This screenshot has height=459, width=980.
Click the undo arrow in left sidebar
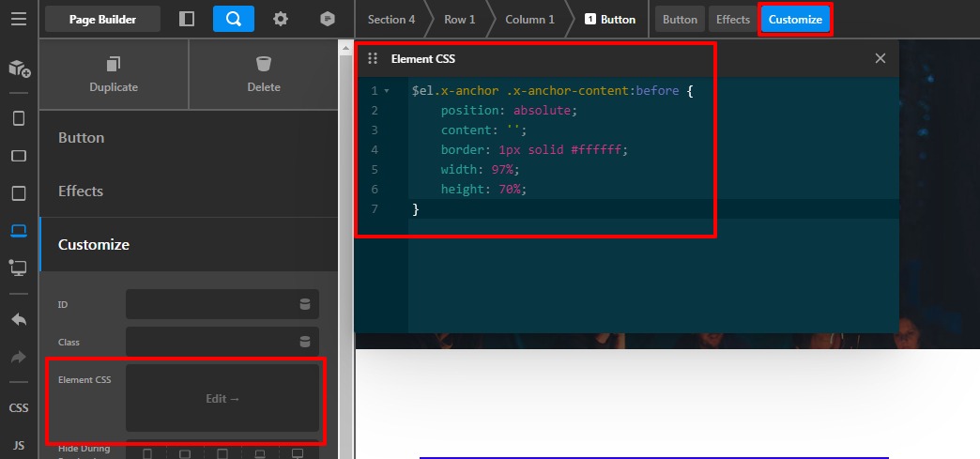coord(19,319)
